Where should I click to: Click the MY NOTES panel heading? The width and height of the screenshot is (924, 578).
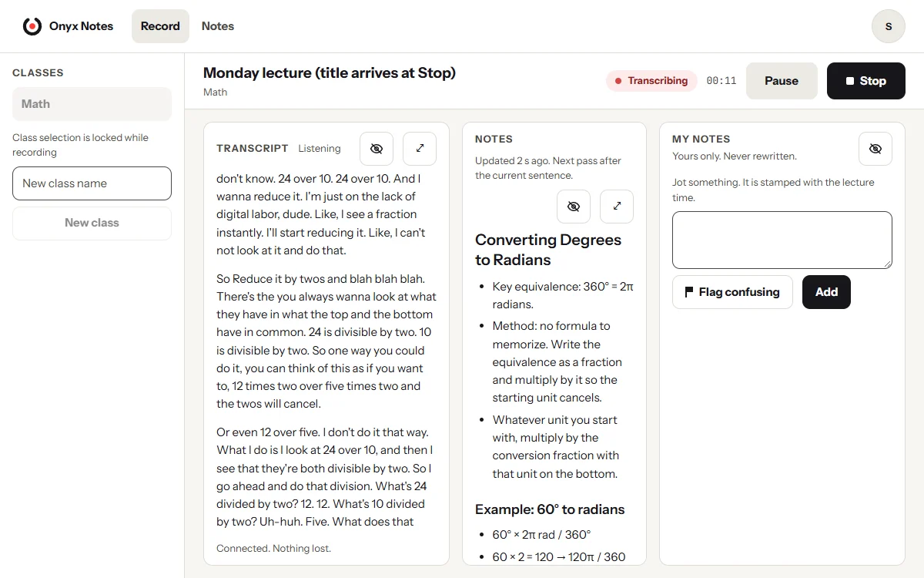[701, 139]
